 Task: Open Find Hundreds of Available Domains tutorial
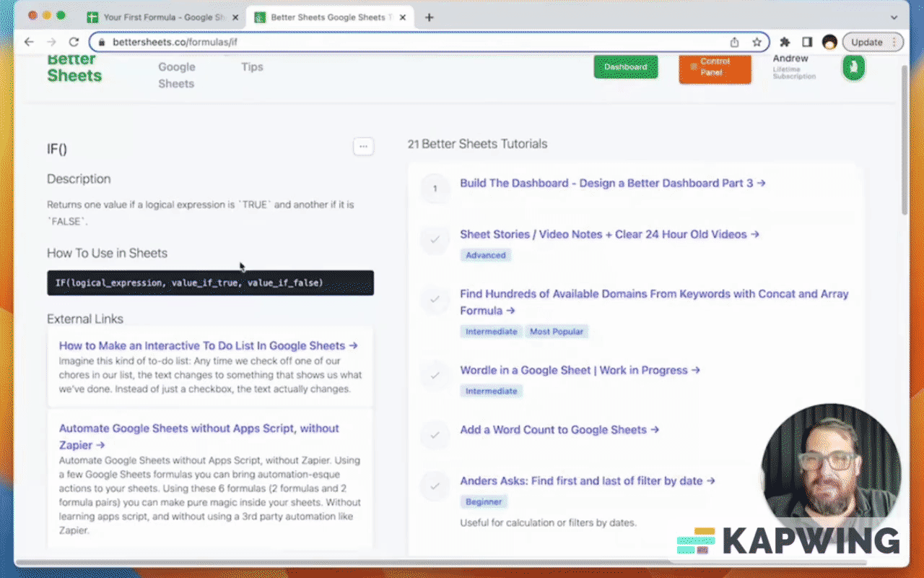coord(654,302)
